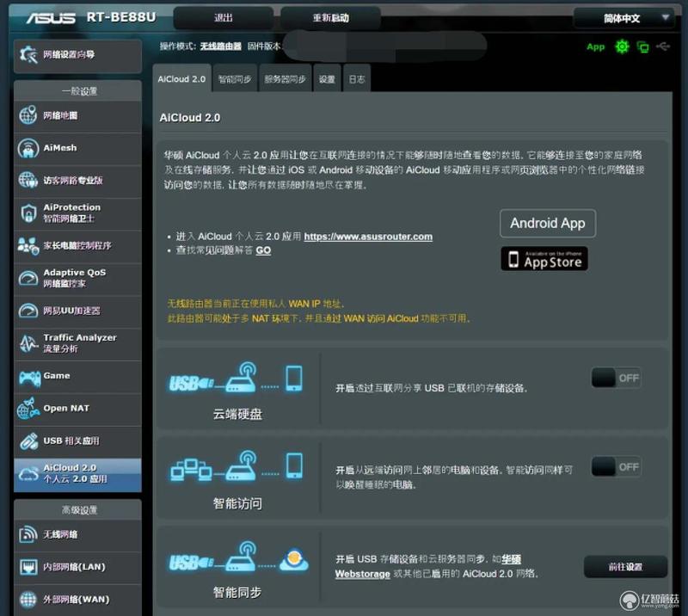Click the 前往设置 button
Image resolution: width=688 pixels, height=616 pixels.
[625, 567]
